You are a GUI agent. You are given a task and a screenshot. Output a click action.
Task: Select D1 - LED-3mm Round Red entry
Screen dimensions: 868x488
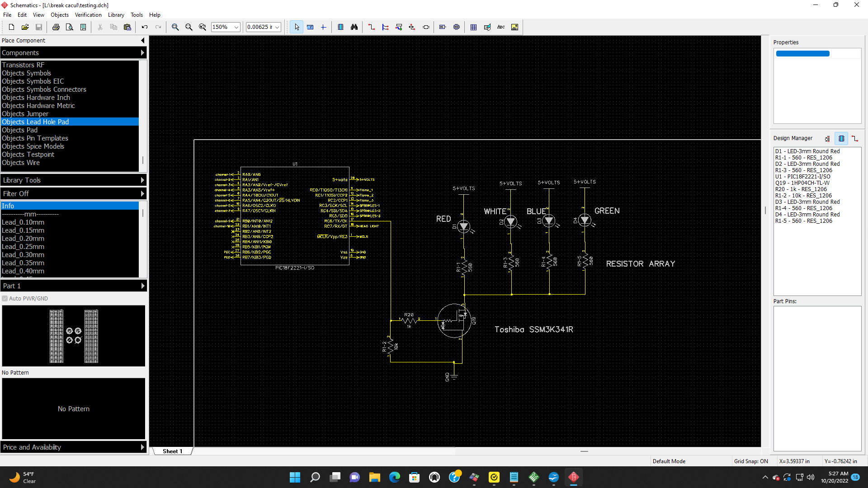(x=807, y=151)
